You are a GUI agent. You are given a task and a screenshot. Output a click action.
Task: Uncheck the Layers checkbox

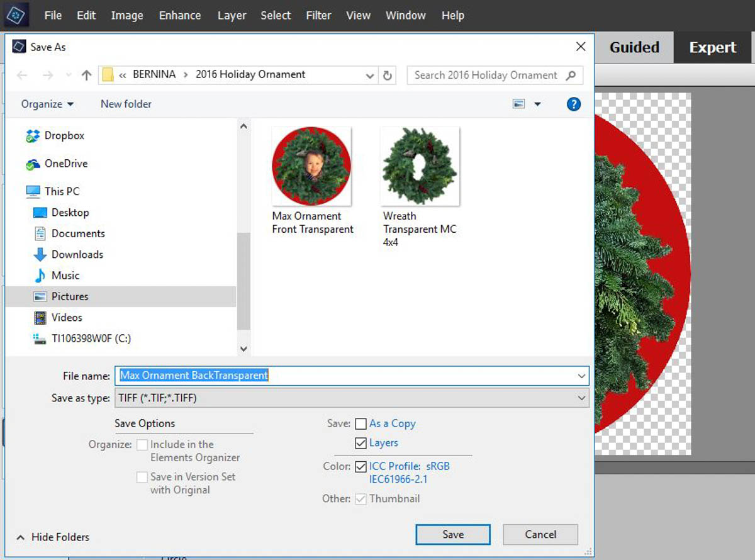click(361, 443)
